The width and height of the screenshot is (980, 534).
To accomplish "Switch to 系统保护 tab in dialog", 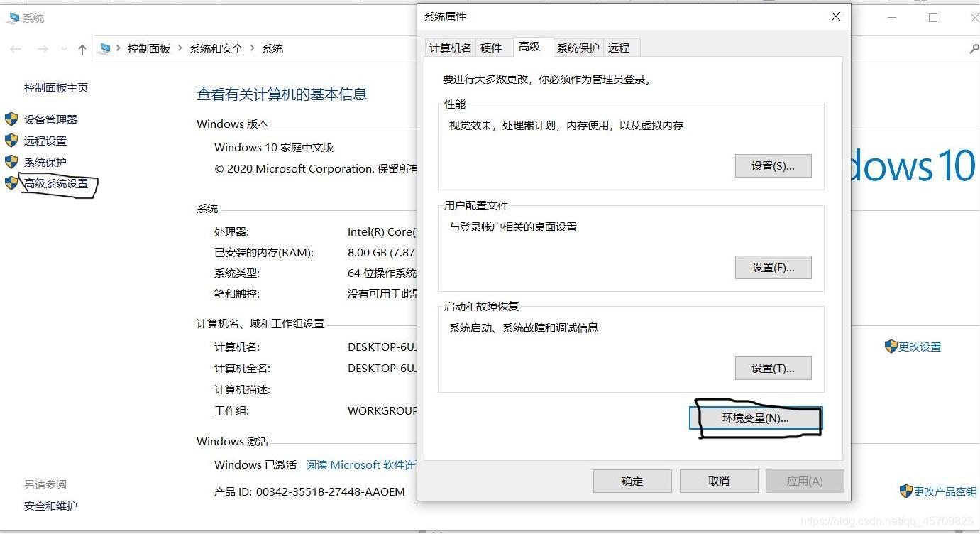I will [x=578, y=48].
